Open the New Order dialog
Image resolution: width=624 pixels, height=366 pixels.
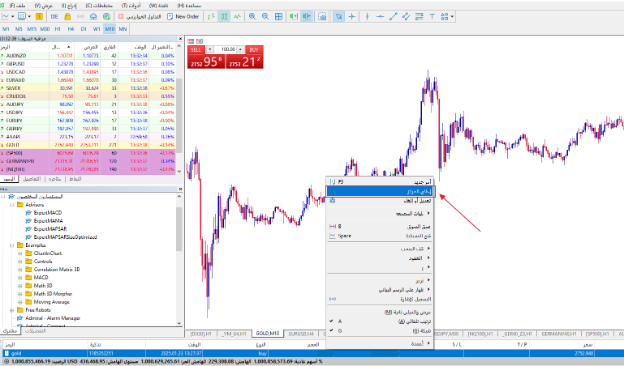point(183,17)
